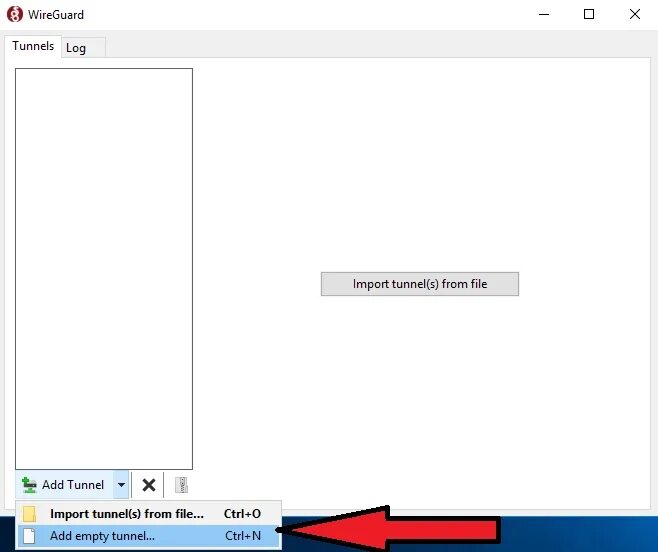Click the Import tunnel(s) from file button

pyautogui.click(x=420, y=284)
